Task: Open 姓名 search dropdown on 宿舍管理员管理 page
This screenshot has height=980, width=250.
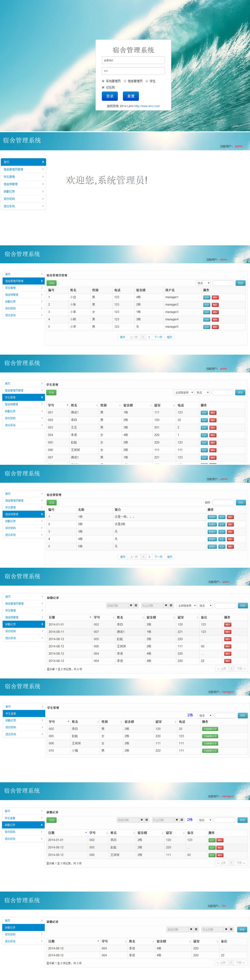Action: click(x=203, y=283)
